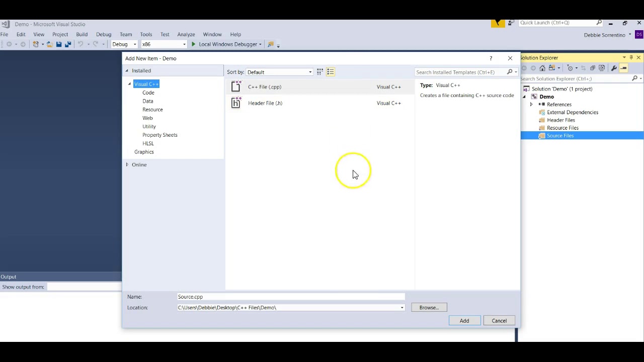Click the Save toolbar icon
The image size is (644, 362).
[x=59, y=44]
